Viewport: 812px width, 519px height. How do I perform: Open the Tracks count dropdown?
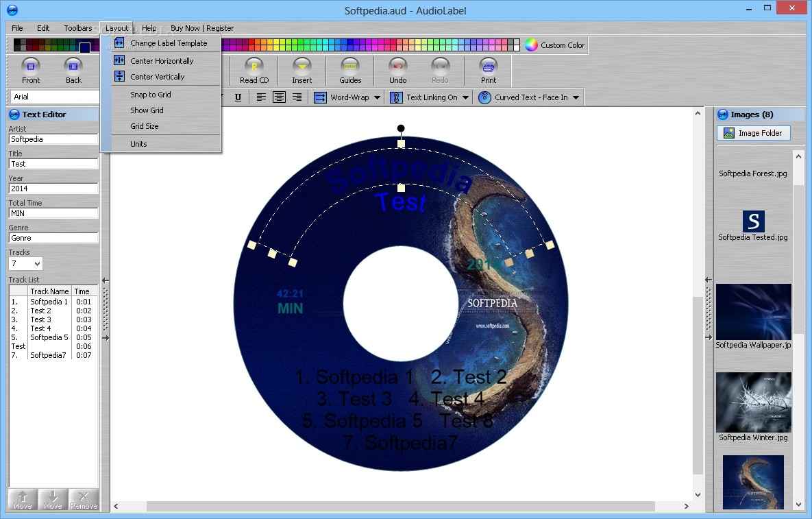[x=37, y=264]
